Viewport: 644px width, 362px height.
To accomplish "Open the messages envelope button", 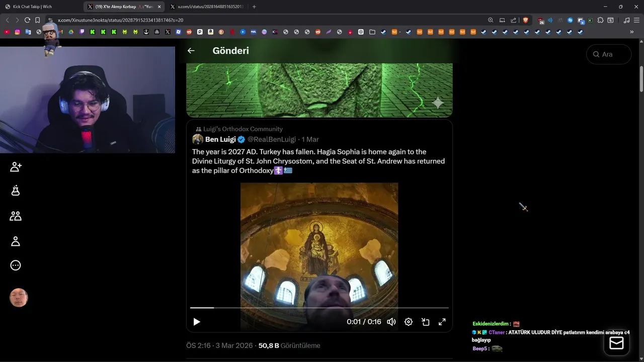I will click(x=616, y=343).
